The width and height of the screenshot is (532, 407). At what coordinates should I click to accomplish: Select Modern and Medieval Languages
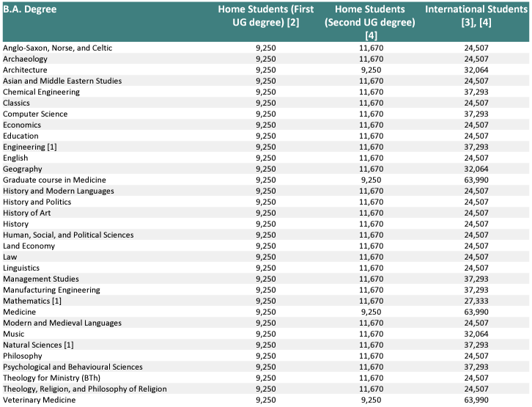pyautogui.click(x=62, y=323)
